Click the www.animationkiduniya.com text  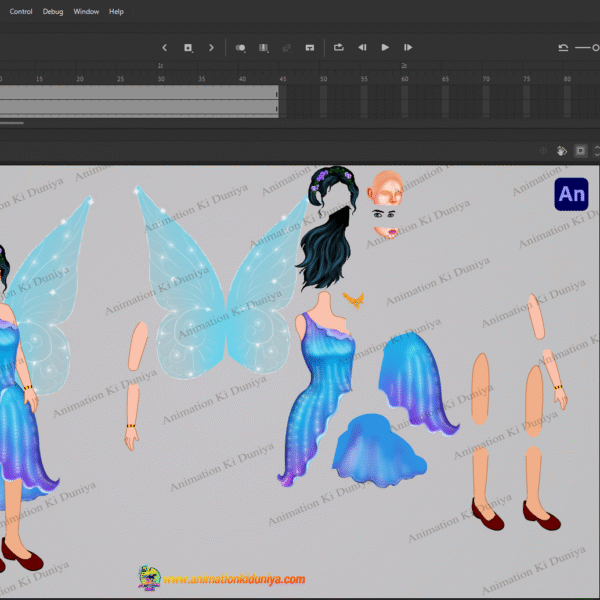click(x=234, y=579)
